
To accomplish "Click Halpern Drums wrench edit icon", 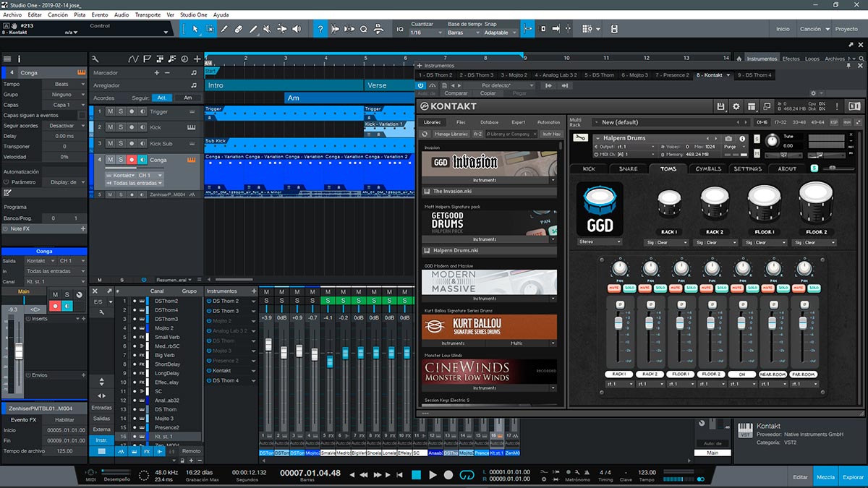I will point(579,138).
